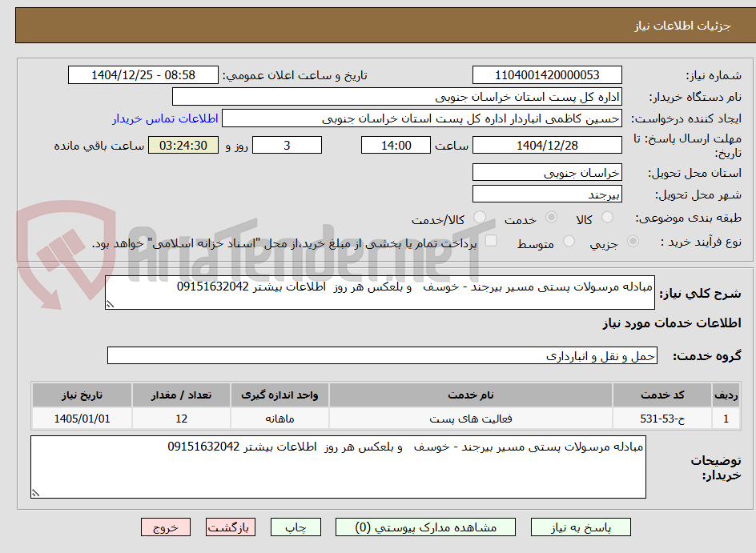Click the واحد اندازه گیری column header
The height and width of the screenshot is (553, 756).
279,395
